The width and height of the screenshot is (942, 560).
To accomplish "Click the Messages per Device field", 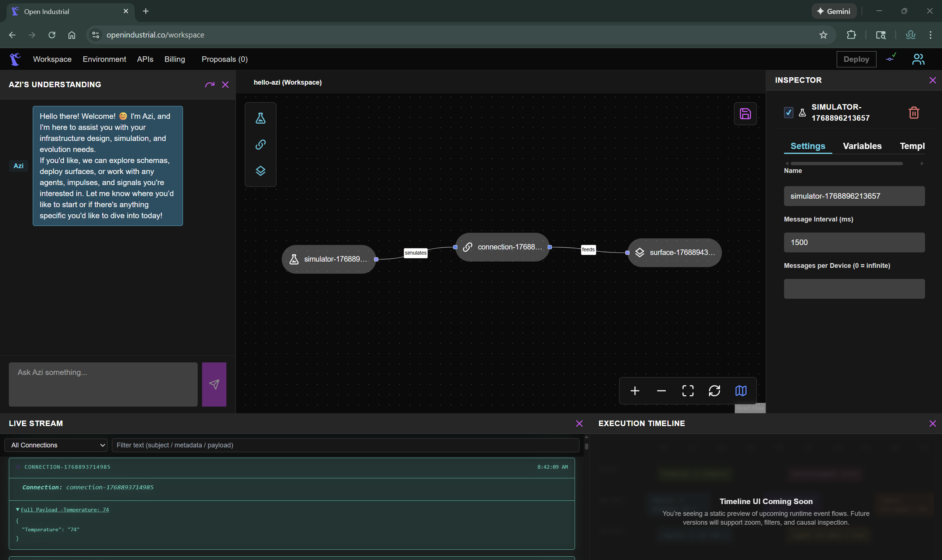I will pyautogui.click(x=854, y=289).
